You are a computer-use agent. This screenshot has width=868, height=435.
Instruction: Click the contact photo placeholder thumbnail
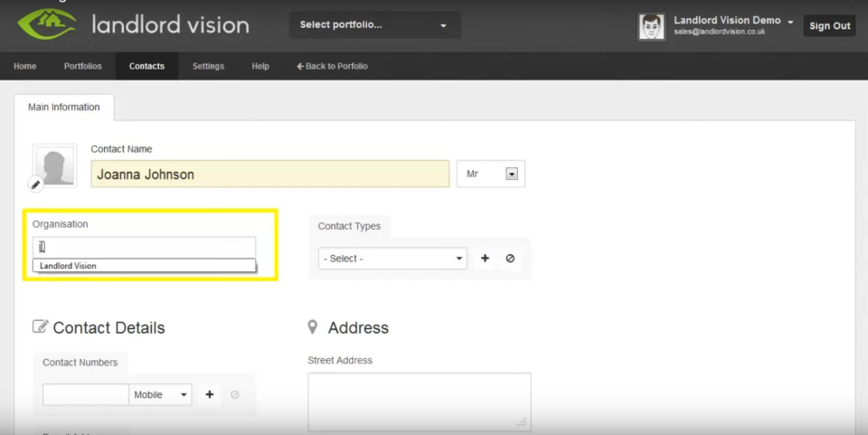pyautogui.click(x=55, y=166)
